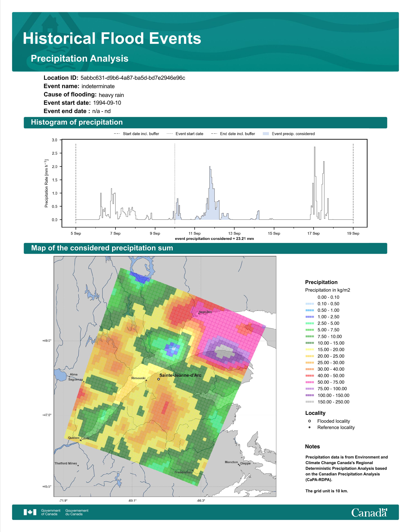
Task: Click the +49.5° latitude label
Action: (x=47, y=341)
